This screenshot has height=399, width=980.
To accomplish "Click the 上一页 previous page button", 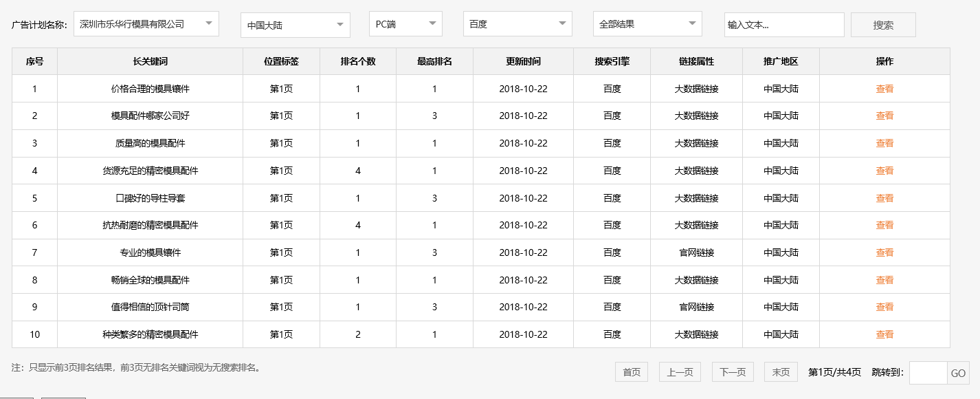I will 681,371.
